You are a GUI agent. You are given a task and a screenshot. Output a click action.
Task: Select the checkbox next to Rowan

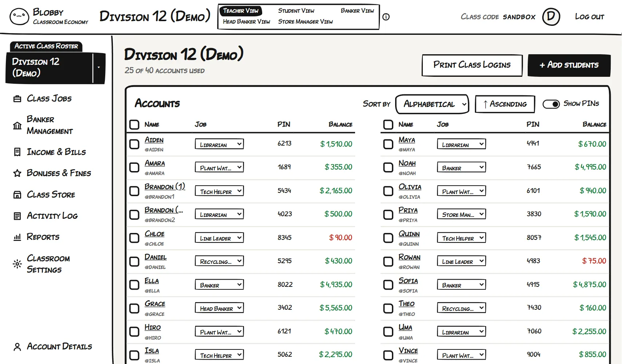(x=388, y=261)
